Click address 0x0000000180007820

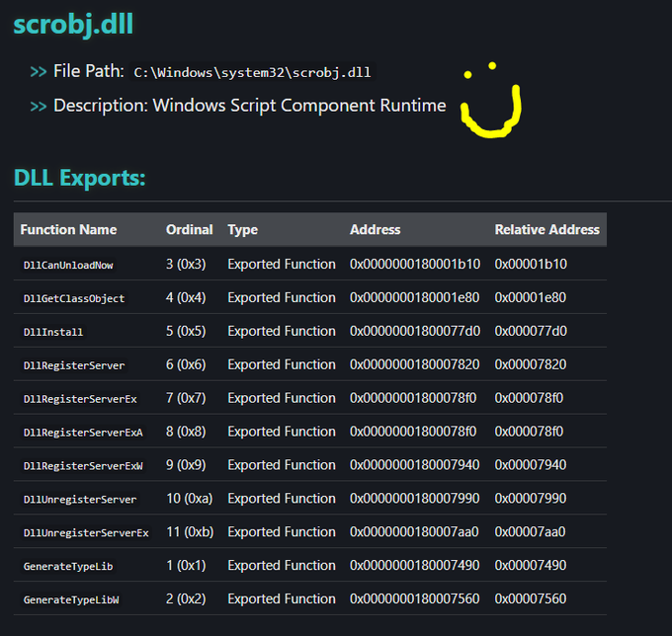415,364
